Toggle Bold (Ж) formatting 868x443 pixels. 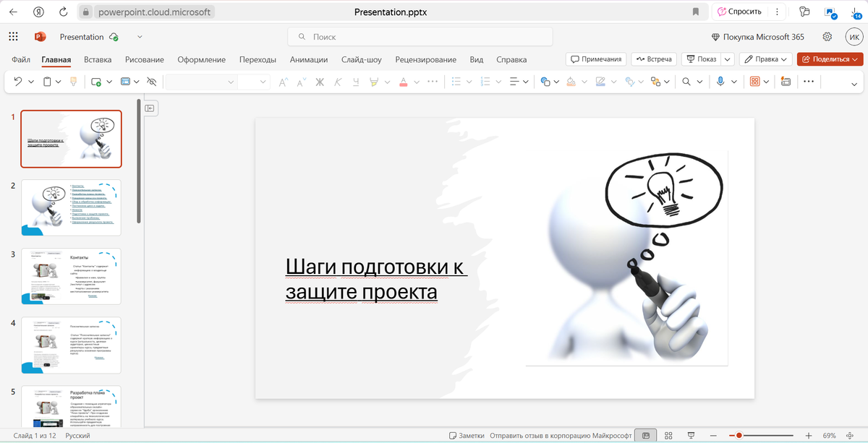pos(320,82)
